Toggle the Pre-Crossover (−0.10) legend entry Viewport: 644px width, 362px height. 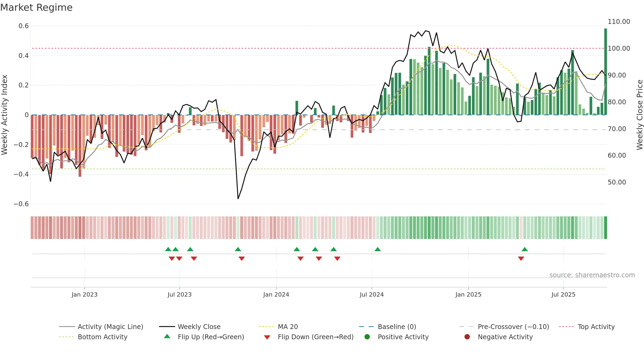click(504, 327)
